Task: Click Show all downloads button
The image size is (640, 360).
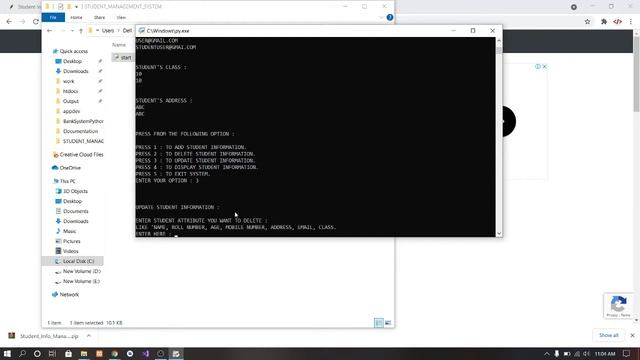Action: click(609, 335)
